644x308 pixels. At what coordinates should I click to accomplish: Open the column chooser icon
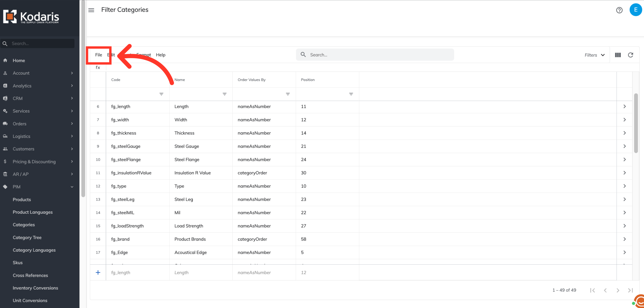pos(618,55)
